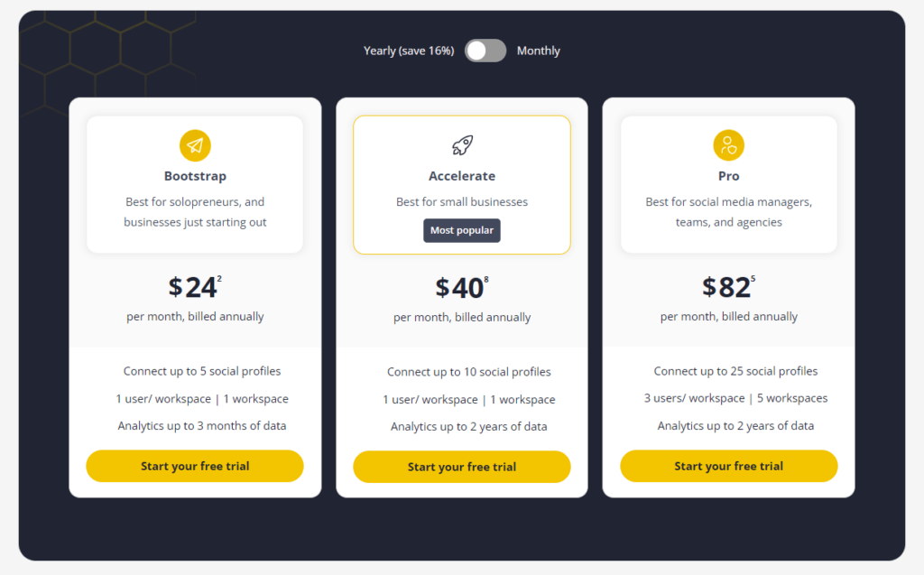This screenshot has width=924, height=575.
Task: Toggle the Yearly/Monthly billing switch
Action: click(485, 51)
